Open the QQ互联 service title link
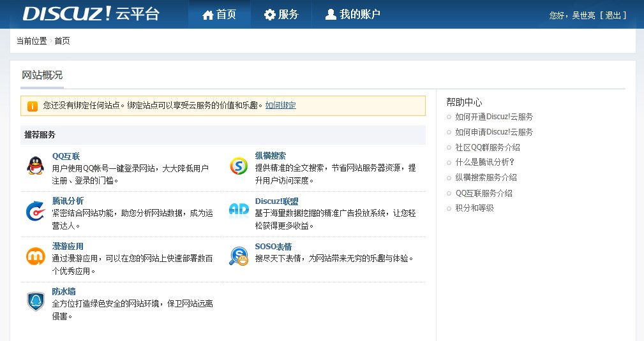The image size is (644, 341). [x=66, y=156]
